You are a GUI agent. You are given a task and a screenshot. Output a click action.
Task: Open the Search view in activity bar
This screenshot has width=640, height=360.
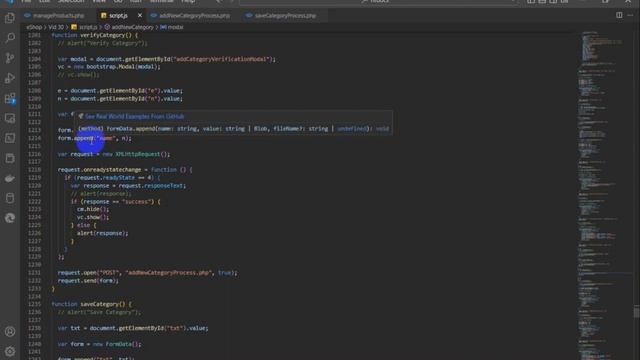click(10, 38)
